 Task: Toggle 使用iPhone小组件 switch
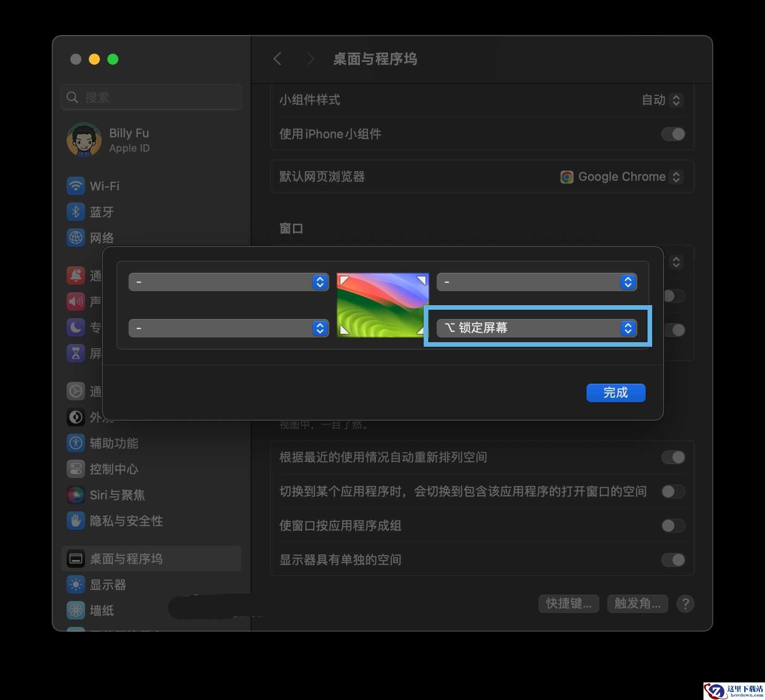coord(673,134)
